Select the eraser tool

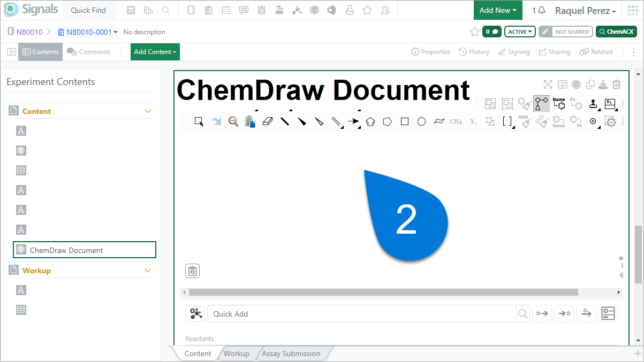(x=268, y=121)
